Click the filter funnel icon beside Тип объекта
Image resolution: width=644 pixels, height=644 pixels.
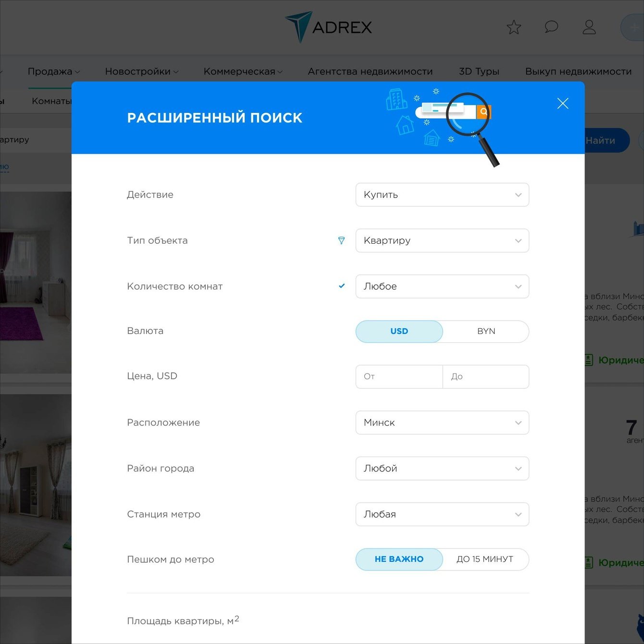[x=341, y=240]
